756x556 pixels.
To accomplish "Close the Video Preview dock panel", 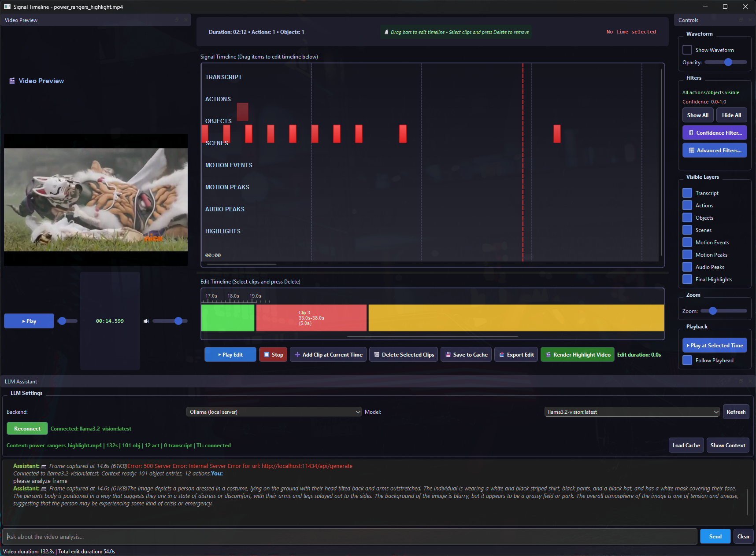I will click(185, 20).
